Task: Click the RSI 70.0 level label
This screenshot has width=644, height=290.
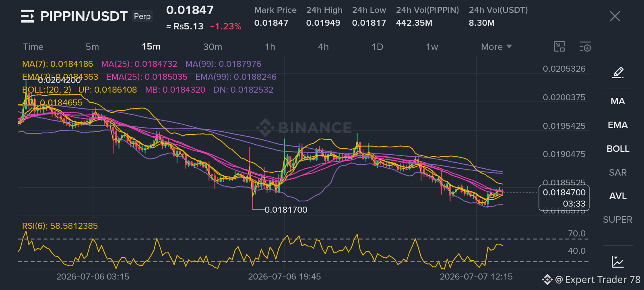Action: (x=576, y=234)
